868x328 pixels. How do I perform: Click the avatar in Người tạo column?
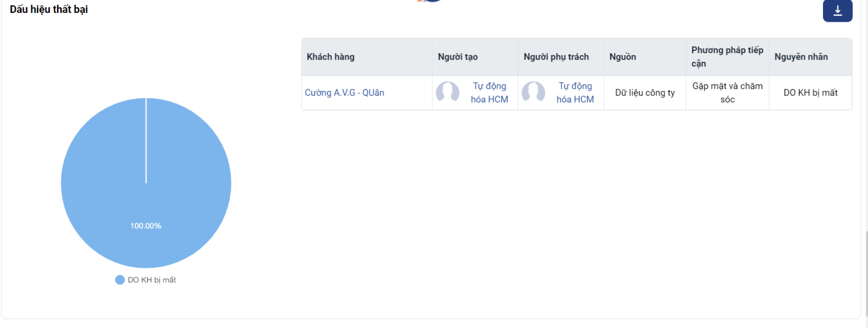(x=448, y=93)
